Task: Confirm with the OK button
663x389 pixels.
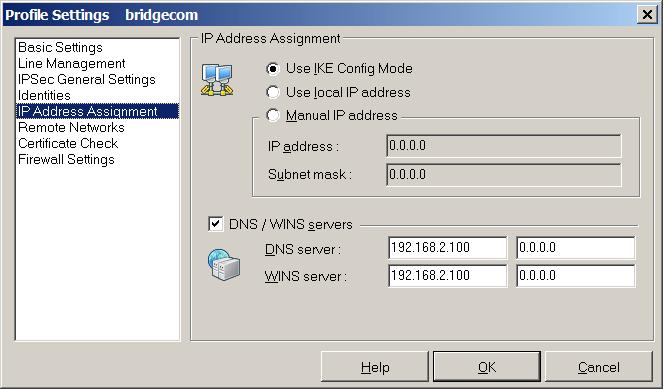Action: 487,367
